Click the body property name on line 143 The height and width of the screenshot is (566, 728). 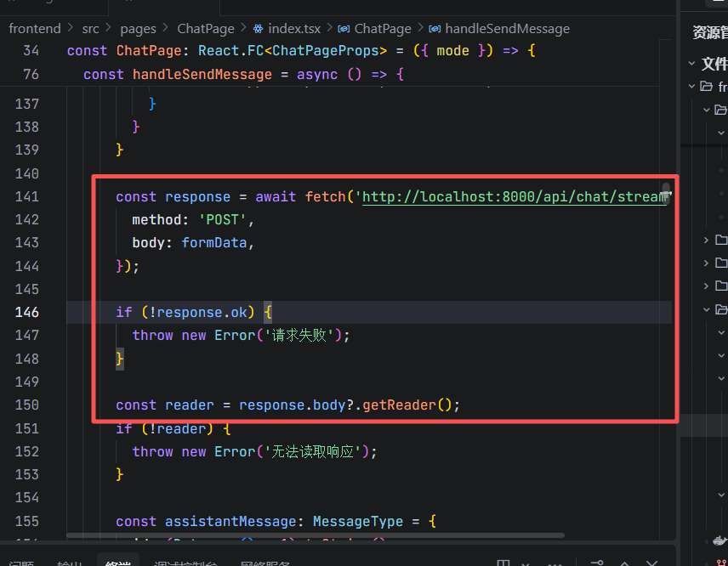click(x=148, y=243)
